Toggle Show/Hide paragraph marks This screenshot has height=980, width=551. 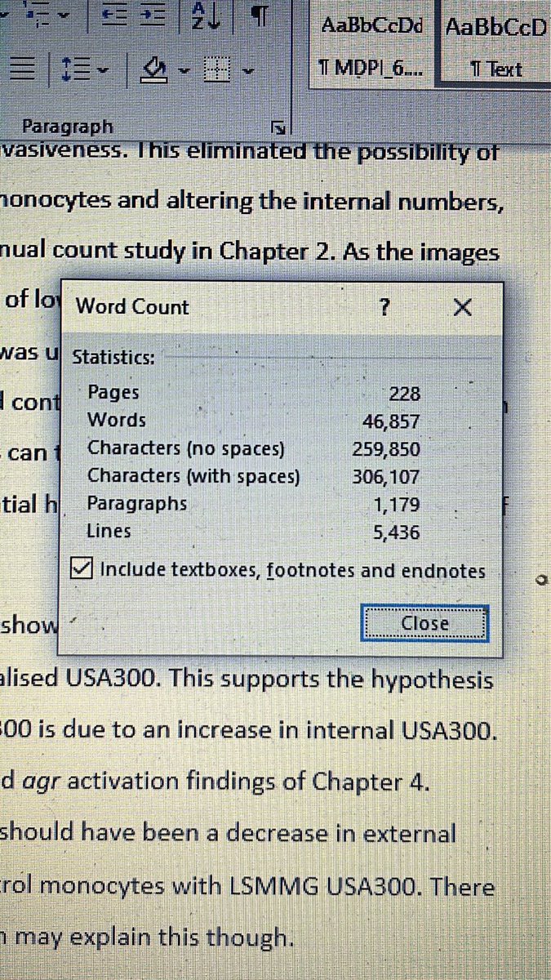coord(259,16)
